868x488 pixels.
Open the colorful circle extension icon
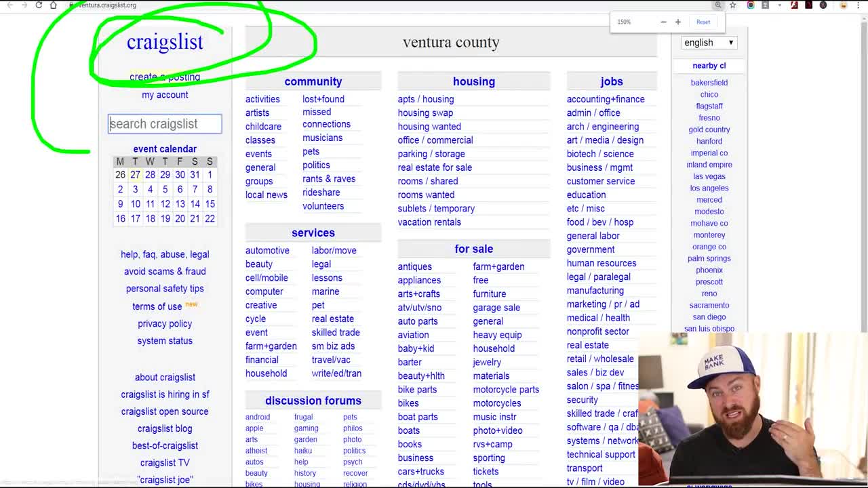[x=751, y=5]
